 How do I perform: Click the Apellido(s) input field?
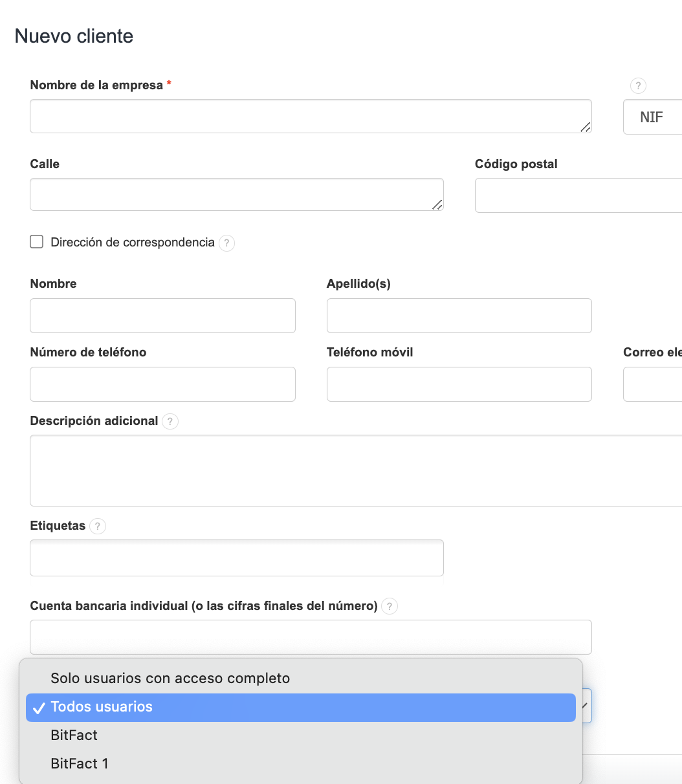point(459,316)
